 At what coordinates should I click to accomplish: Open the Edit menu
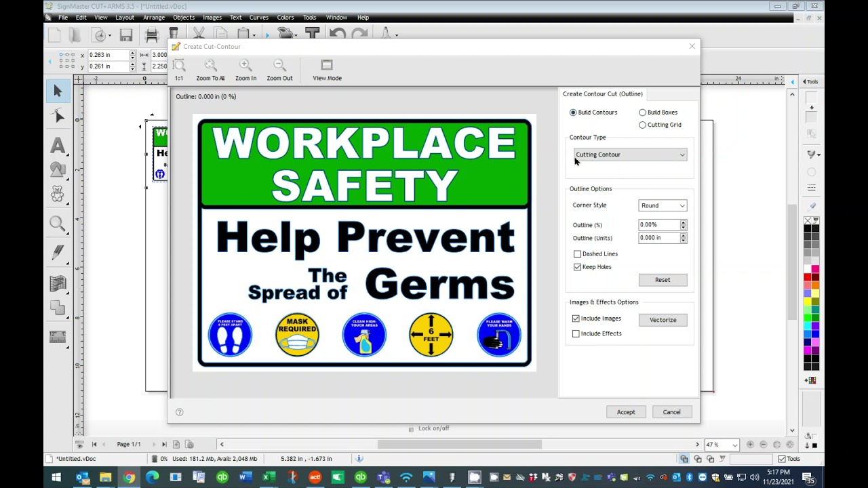pyautogui.click(x=81, y=18)
